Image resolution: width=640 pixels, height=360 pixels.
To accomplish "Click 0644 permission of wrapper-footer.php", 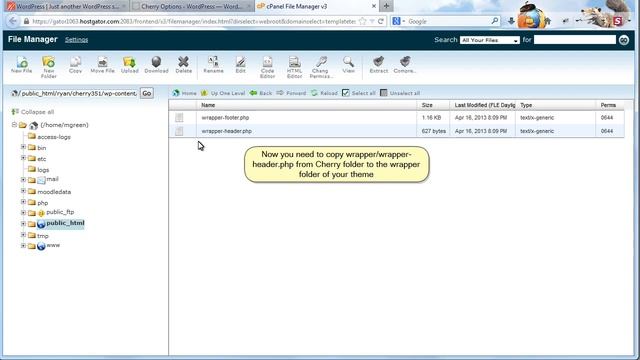I will 607,118.
